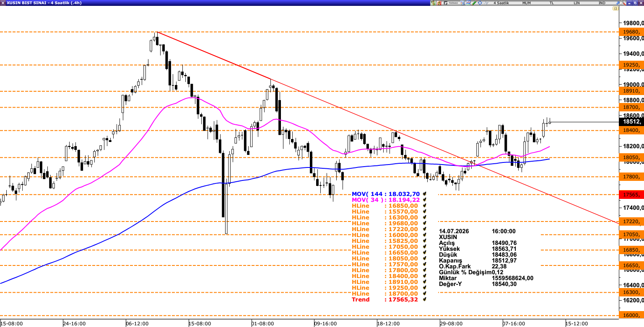Open the MUM chart type selector
The height and width of the screenshot is (327, 644).
(526, 3)
